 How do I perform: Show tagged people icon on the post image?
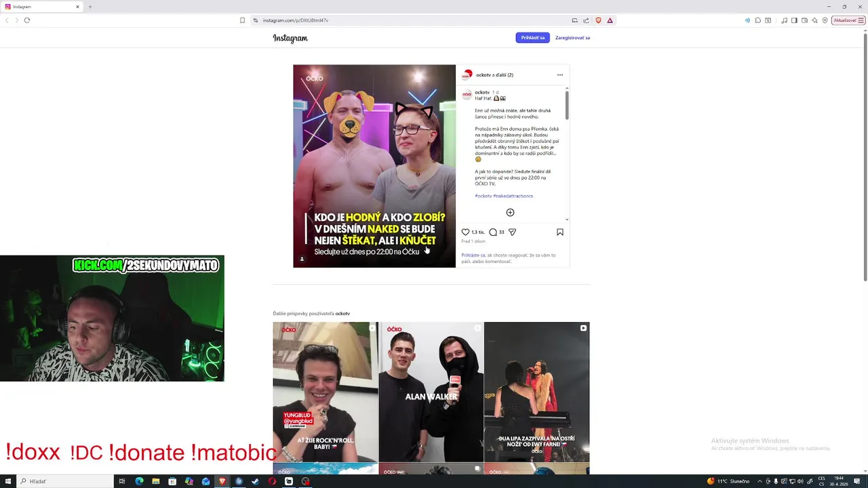click(302, 259)
